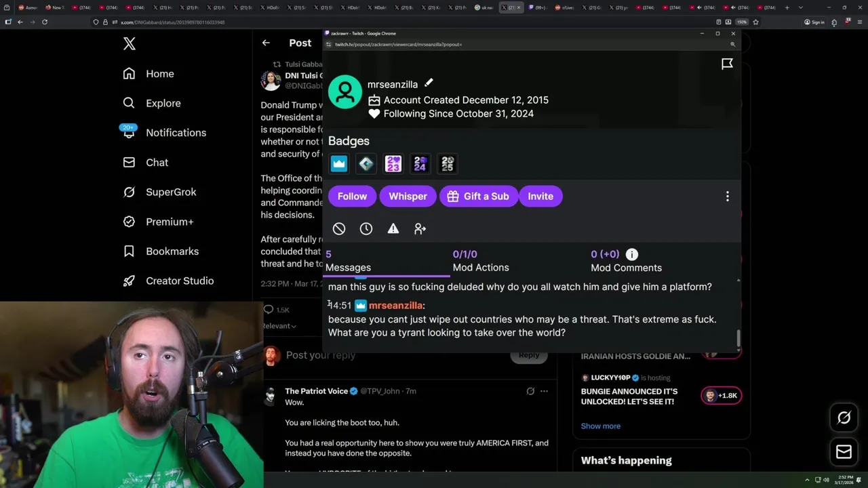Screen dimensions: 868x488
Task: Click the ban user icon
Action: tap(339, 229)
